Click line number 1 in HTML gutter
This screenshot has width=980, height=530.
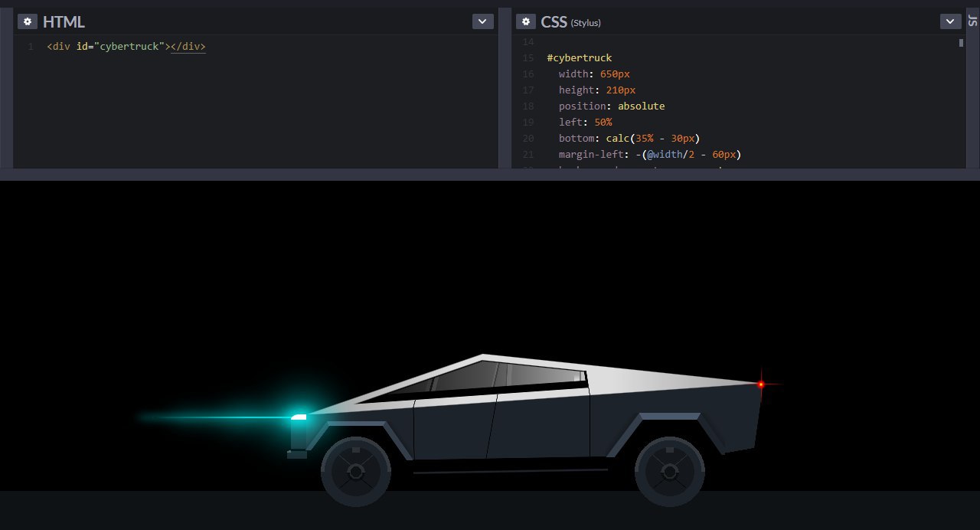[x=30, y=46]
